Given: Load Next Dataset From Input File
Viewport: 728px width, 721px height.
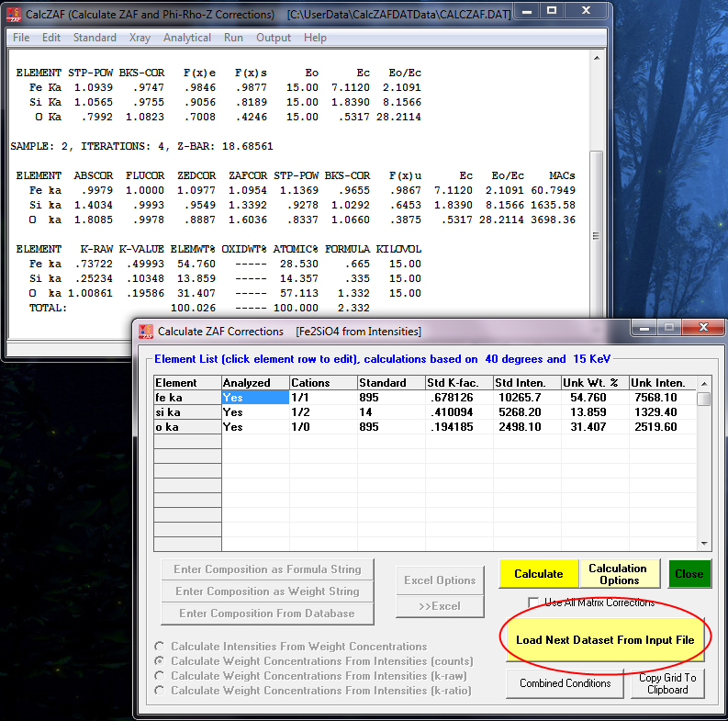Looking at the screenshot, I should pos(605,639).
